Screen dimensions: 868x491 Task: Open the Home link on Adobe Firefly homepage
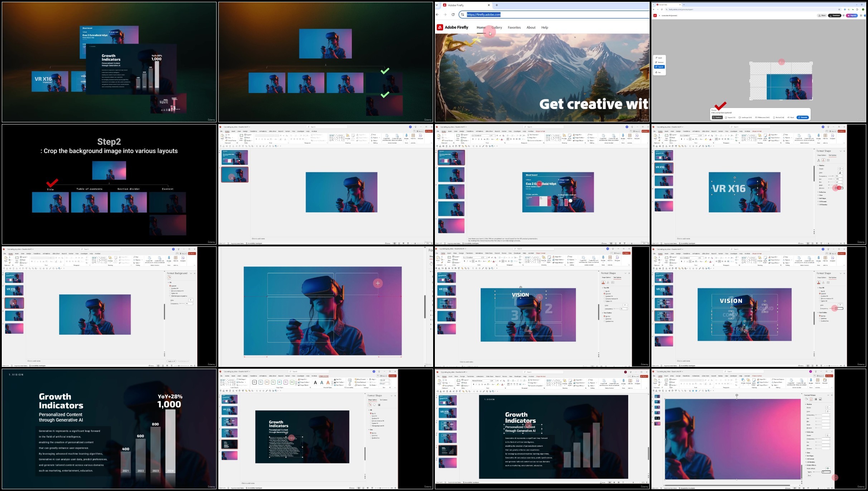click(x=481, y=28)
